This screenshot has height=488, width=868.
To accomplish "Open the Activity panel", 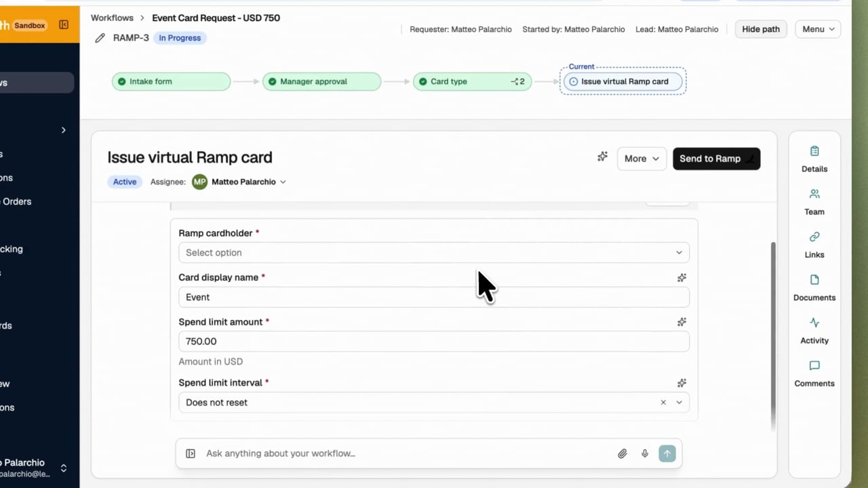I will point(814,331).
